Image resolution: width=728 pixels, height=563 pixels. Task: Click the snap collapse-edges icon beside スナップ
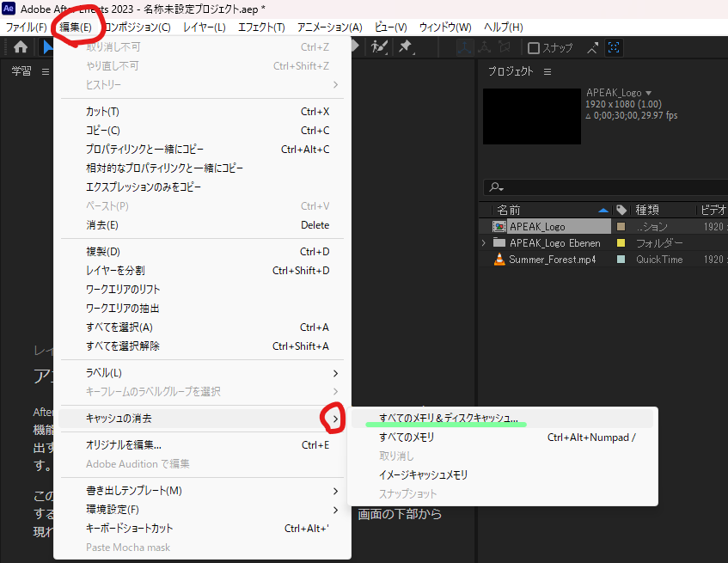click(x=593, y=47)
